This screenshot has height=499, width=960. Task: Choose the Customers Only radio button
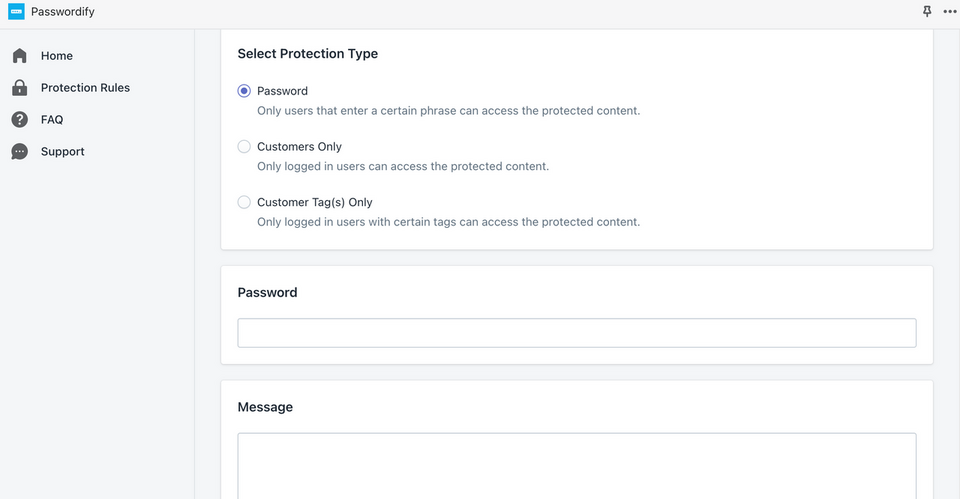[x=244, y=146]
